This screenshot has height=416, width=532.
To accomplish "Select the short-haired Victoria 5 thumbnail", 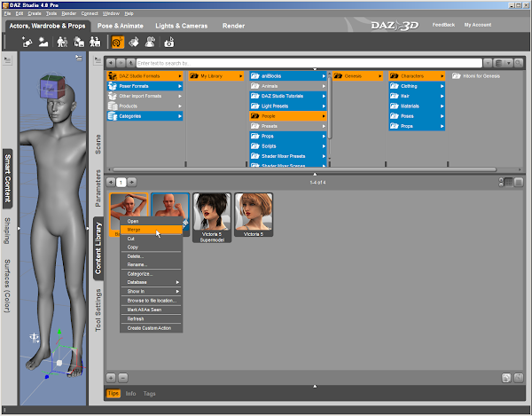I will click(x=254, y=215).
